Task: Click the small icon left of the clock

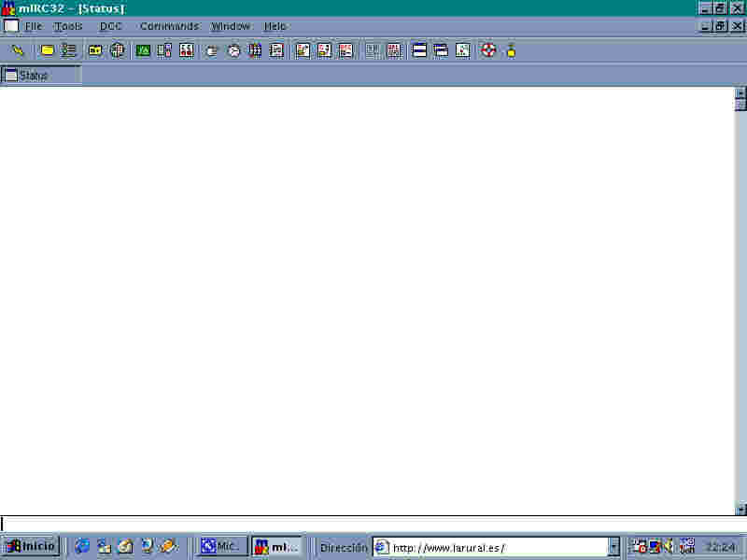Action: click(x=212, y=50)
